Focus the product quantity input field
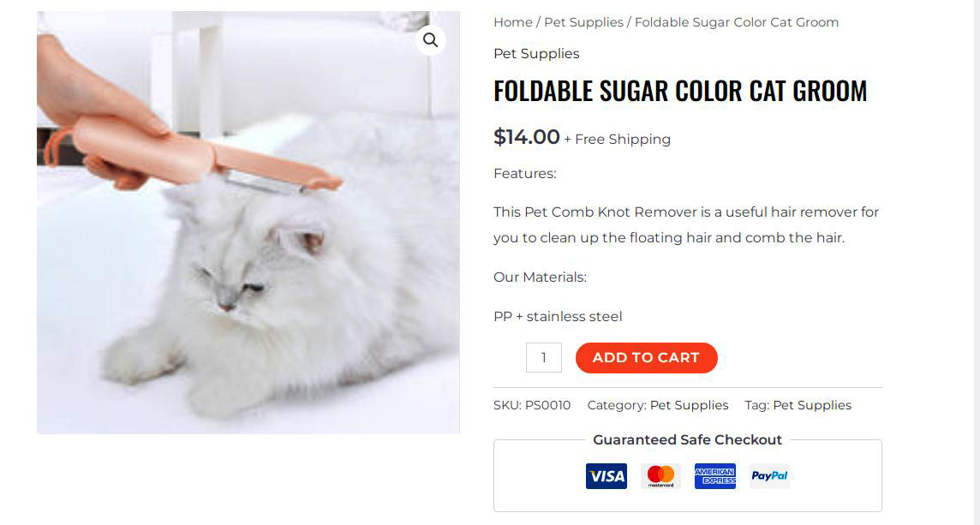Viewport: 980px width, 525px height. (x=543, y=358)
